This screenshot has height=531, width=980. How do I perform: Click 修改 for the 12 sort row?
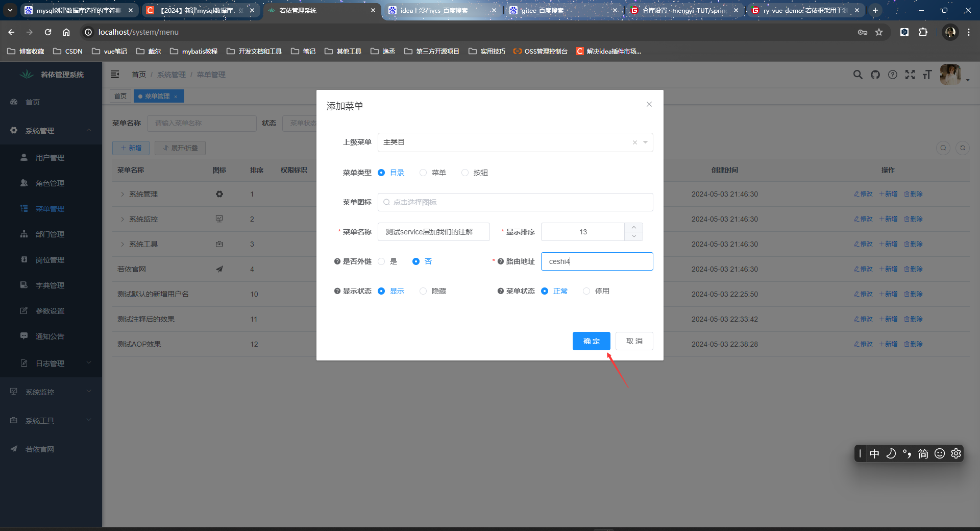point(863,344)
